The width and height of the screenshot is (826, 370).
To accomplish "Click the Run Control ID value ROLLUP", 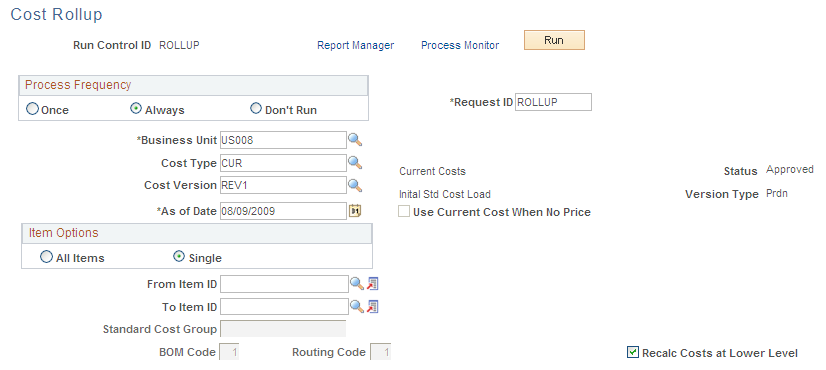I will (x=179, y=45).
